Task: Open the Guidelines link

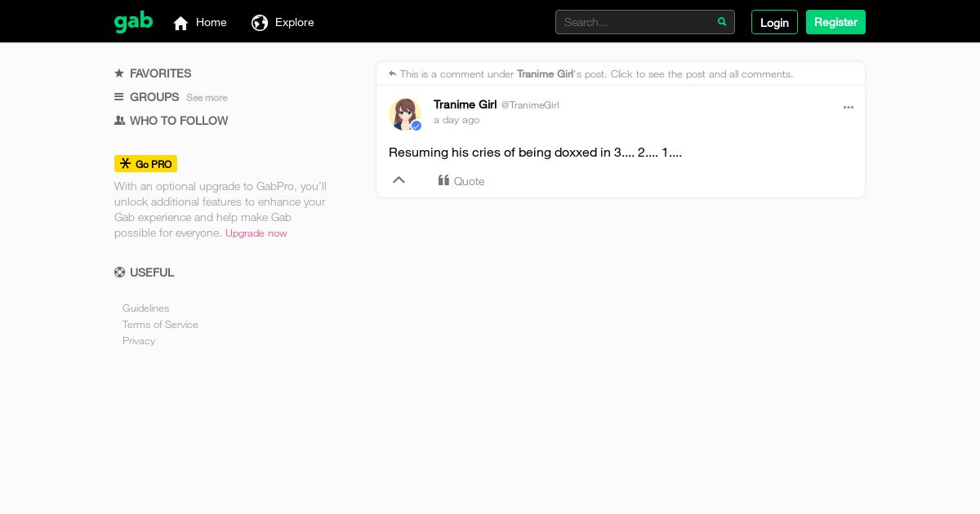Action: tap(146, 308)
